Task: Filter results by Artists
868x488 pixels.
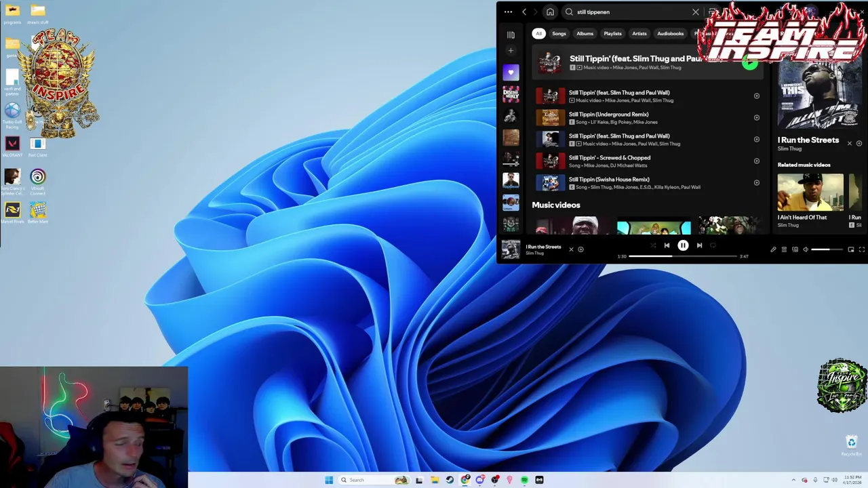Action: coord(639,33)
